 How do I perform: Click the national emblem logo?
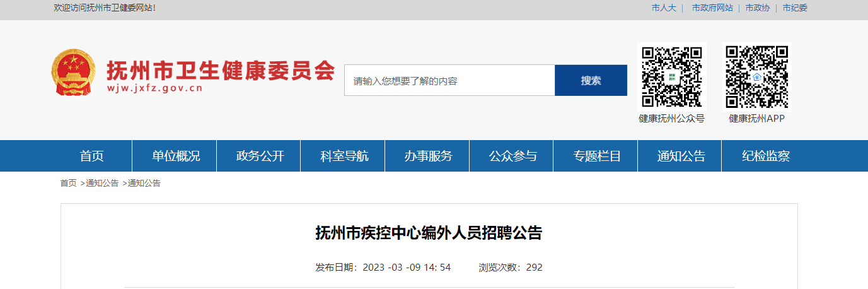pos(73,73)
